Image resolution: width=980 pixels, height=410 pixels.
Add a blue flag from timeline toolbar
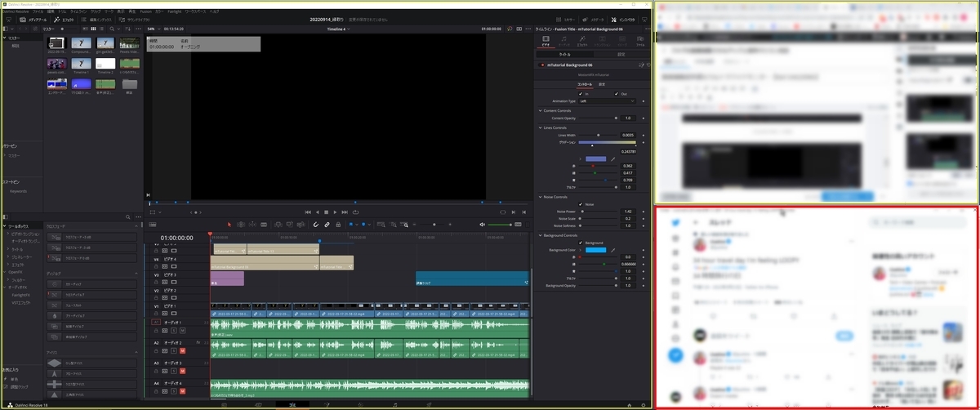coord(351,225)
